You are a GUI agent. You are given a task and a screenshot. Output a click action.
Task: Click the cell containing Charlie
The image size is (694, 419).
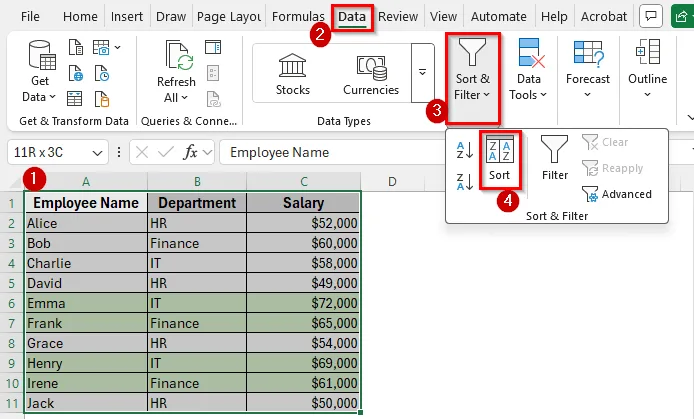[x=86, y=263]
